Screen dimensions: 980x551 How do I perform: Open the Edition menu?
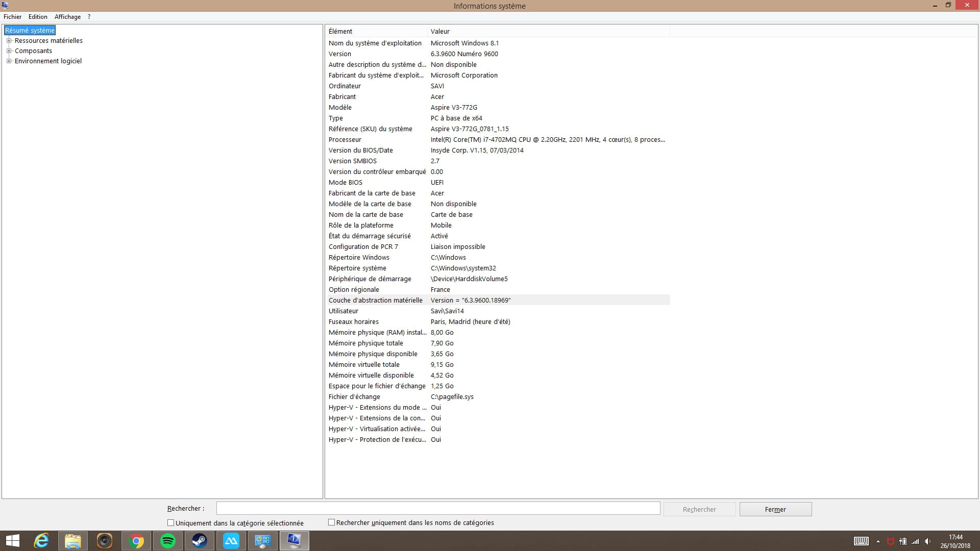38,17
